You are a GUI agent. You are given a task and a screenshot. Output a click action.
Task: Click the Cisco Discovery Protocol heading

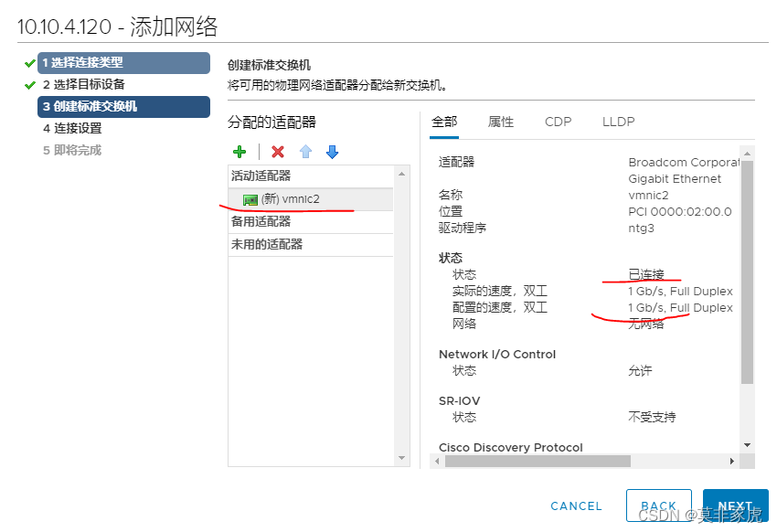(x=510, y=447)
